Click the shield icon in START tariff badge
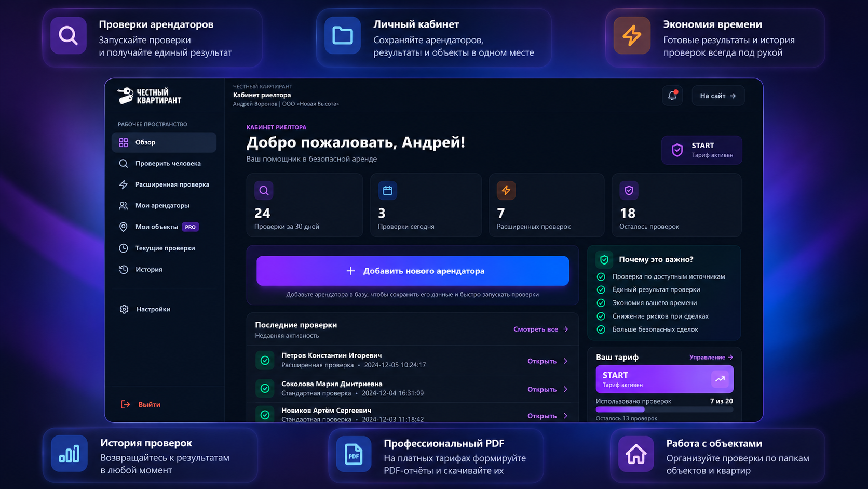868x489 pixels. tap(677, 150)
